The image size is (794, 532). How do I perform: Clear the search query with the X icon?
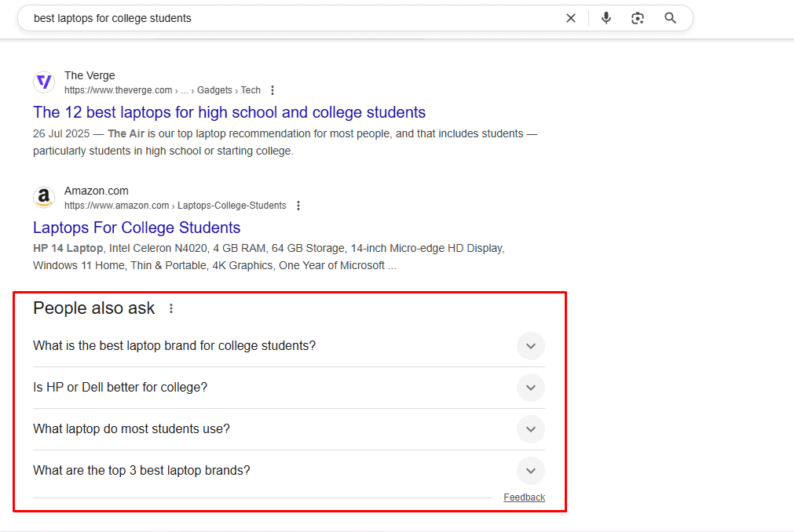tap(571, 18)
